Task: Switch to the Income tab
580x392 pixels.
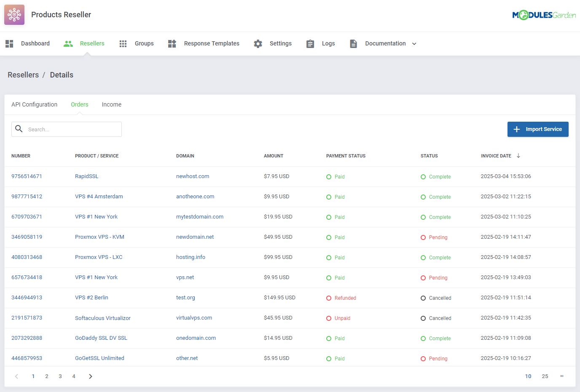Action: click(x=111, y=104)
